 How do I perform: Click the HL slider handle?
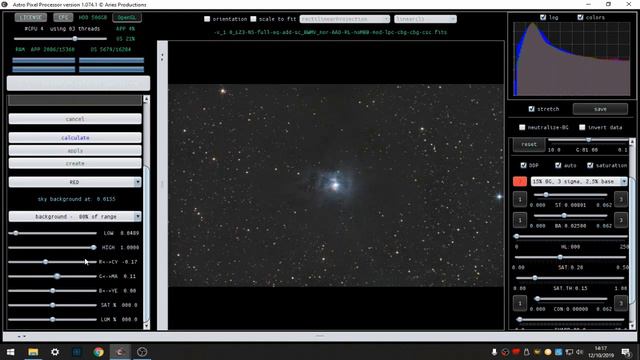point(516,236)
